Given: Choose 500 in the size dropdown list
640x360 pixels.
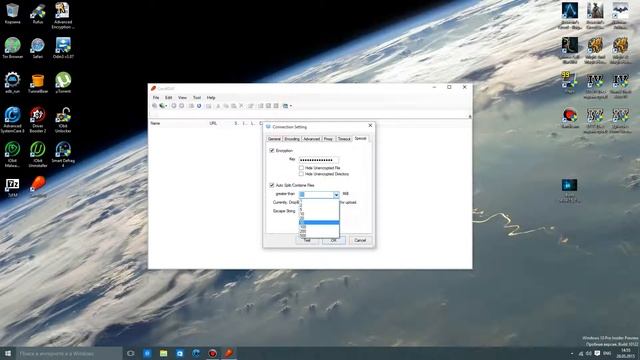Looking at the screenshot, I should [319, 236].
